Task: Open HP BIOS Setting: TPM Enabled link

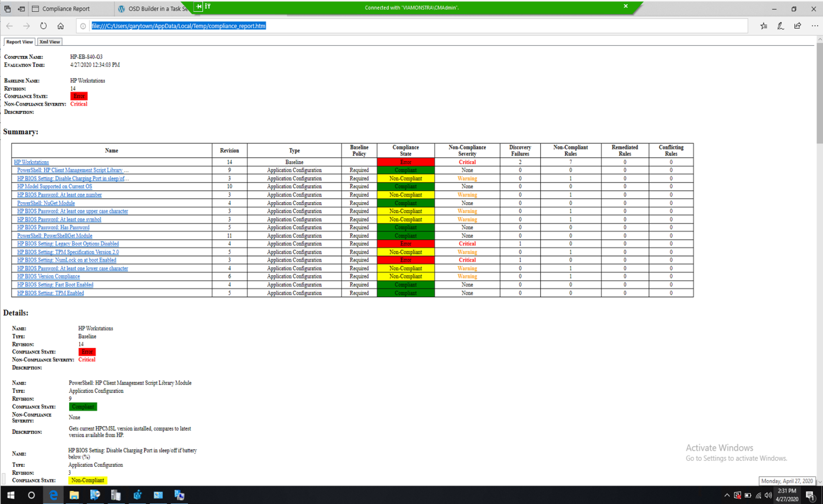Action: [51, 293]
